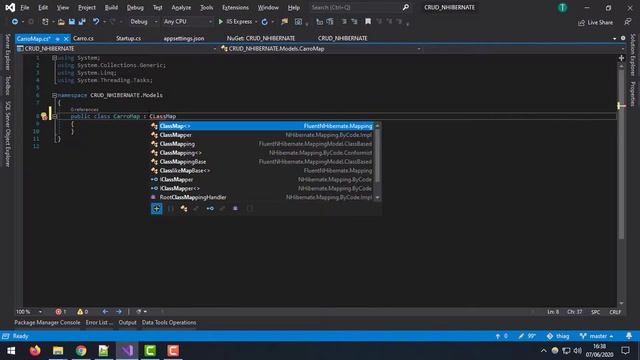Click the yellow warning count indicator
This screenshot has width=640, height=360.
click(82, 312)
